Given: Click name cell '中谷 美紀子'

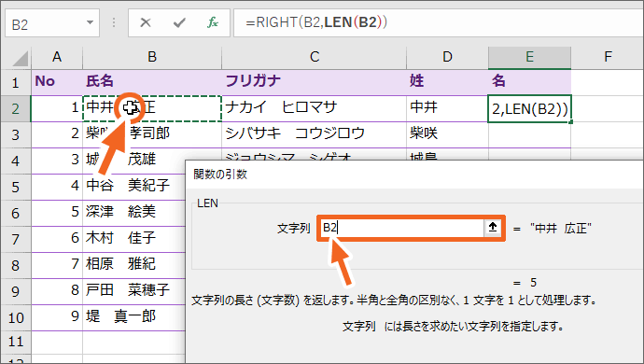Looking at the screenshot, I should pyautogui.click(x=133, y=187).
